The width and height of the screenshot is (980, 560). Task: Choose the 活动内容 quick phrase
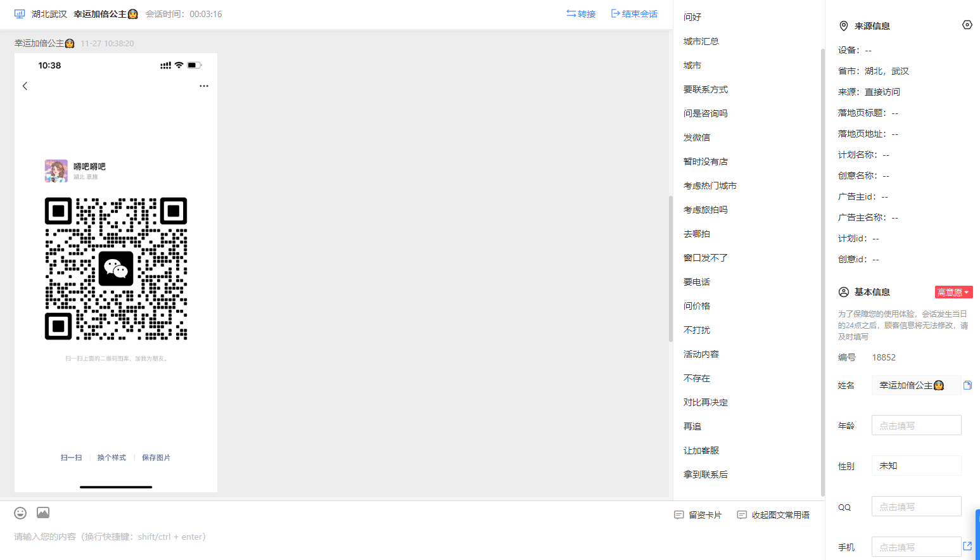(701, 354)
